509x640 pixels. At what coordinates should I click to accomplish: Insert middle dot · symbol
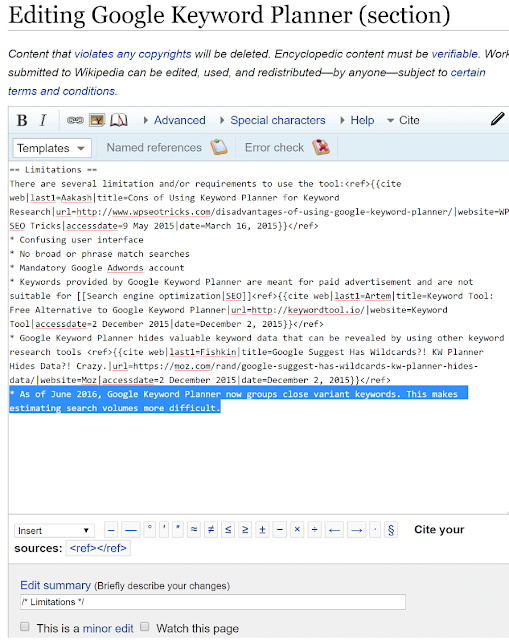pos(375,530)
